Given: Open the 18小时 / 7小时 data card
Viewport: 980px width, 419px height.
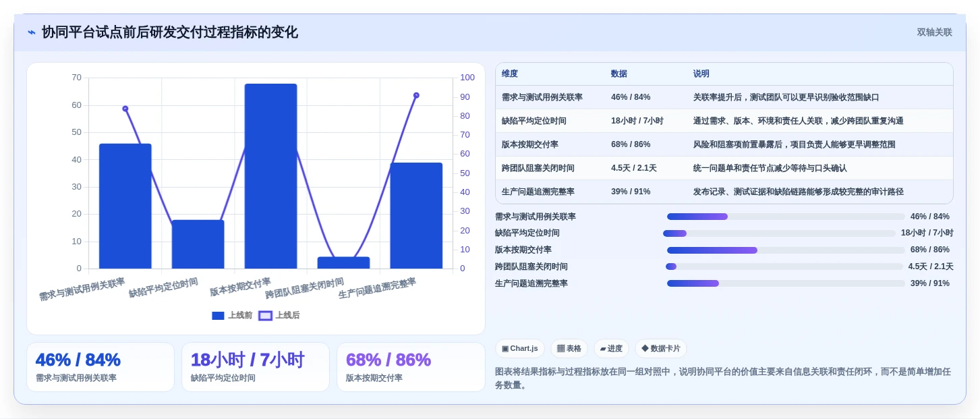Looking at the screenshot, I should (x=256, y=367).
